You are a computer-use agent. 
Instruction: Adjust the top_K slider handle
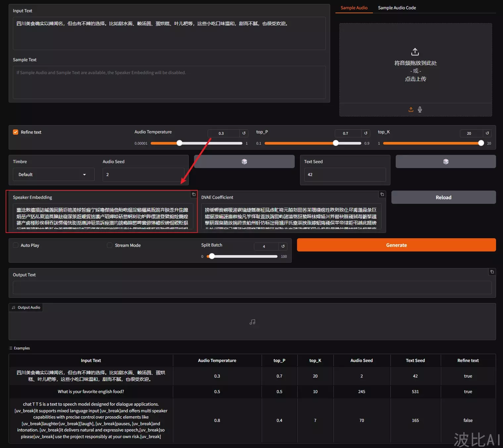click(x=481, y=143)
